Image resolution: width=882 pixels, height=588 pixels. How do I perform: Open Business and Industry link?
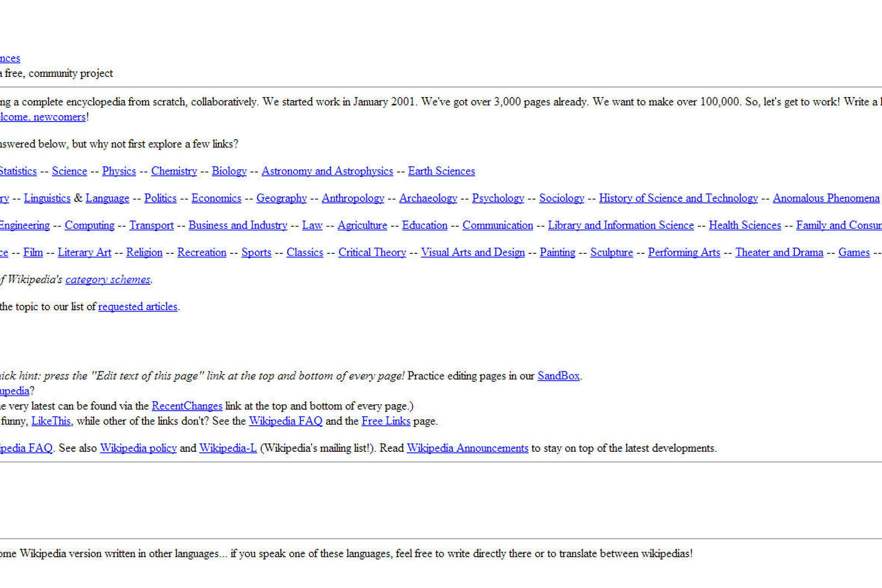click(238, 225)
